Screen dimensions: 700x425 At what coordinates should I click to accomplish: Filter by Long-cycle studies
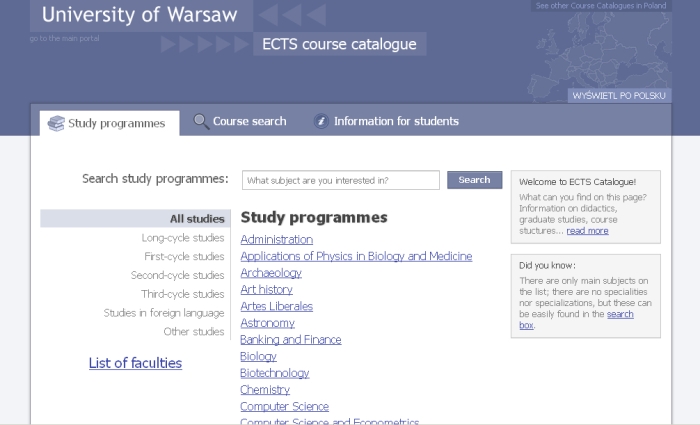tap(183, 238)
